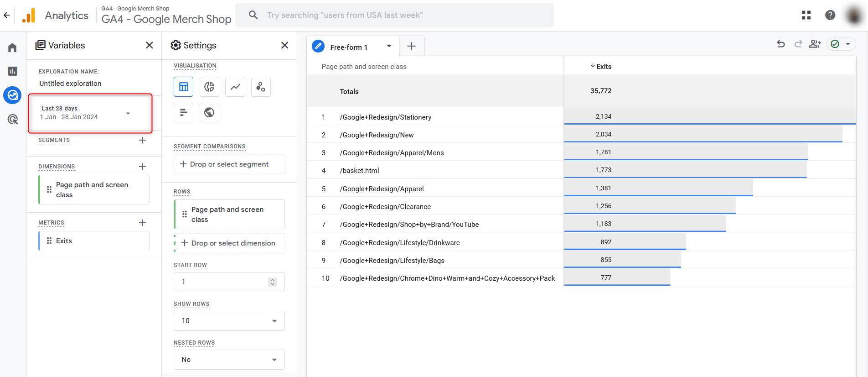
Task: Select the Free-form 1 tab
Action: (348, 47)
